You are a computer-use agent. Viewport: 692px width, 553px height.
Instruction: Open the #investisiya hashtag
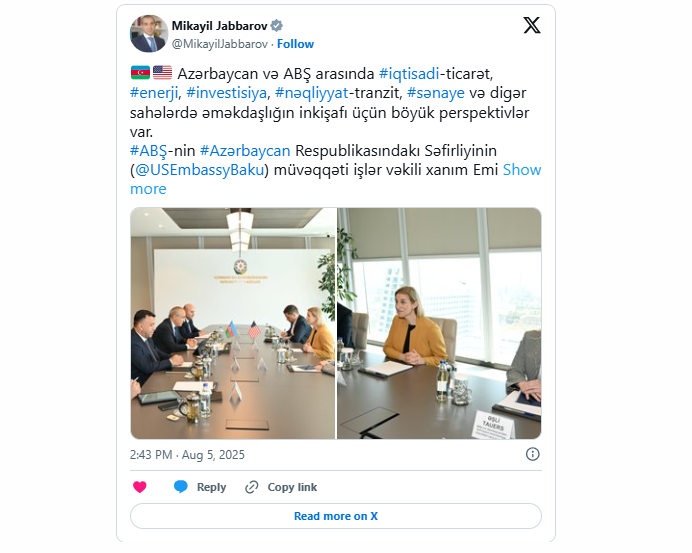(x=226, y=93)
